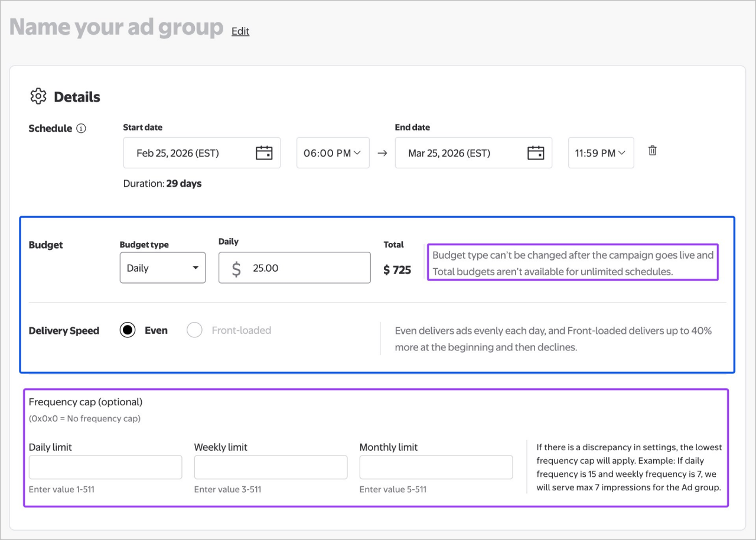Click the 'Budget' section label

coord(45,245)
